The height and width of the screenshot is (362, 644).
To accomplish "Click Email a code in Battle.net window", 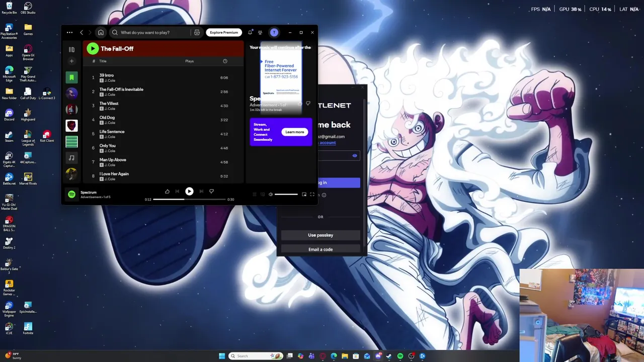I will (320, 249).
